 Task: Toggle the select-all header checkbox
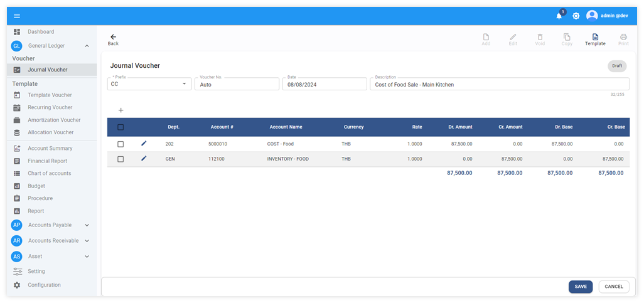click(121, 127)
